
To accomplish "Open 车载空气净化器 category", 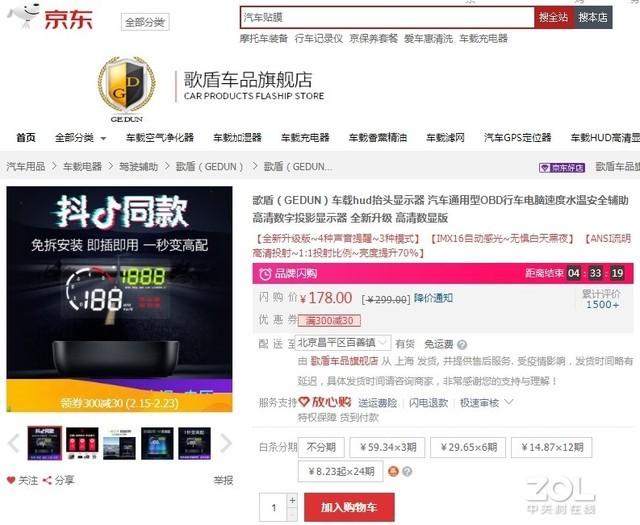I will [160, 138].
